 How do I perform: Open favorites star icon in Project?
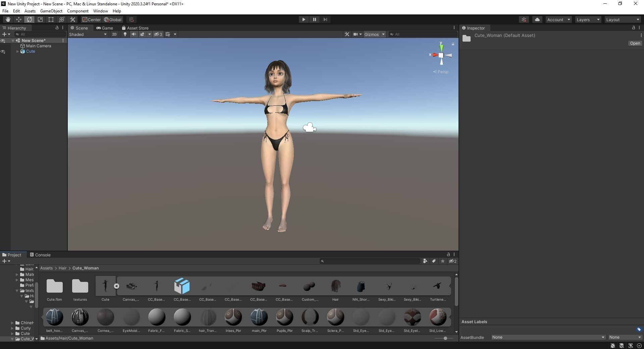point(443,261)
